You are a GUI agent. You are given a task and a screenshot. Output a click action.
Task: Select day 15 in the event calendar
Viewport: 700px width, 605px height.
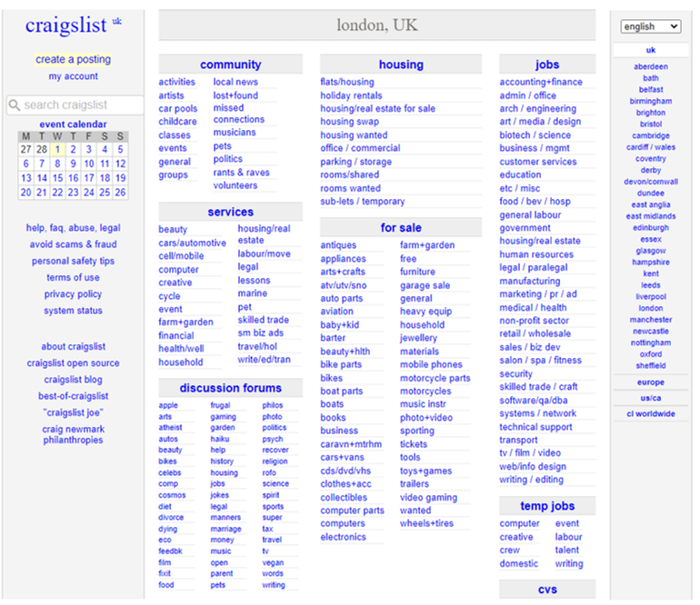[57, 178]
